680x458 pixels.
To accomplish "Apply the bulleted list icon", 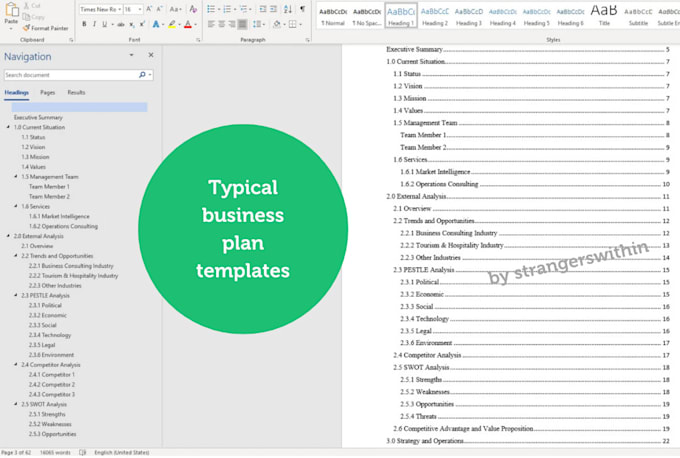I will click(x=211, y=9).
